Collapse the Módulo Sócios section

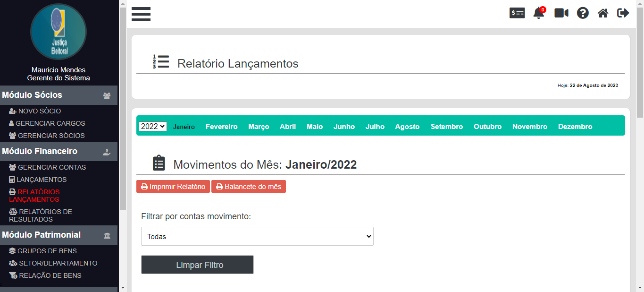59,95
